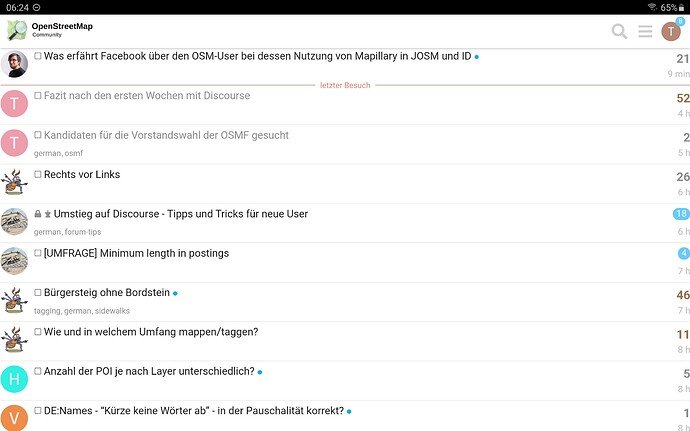This screenshot has width=690, height=431.
Task: Click the tagging tag under Bürgersteig topic
Action: (x=47, y=311)
